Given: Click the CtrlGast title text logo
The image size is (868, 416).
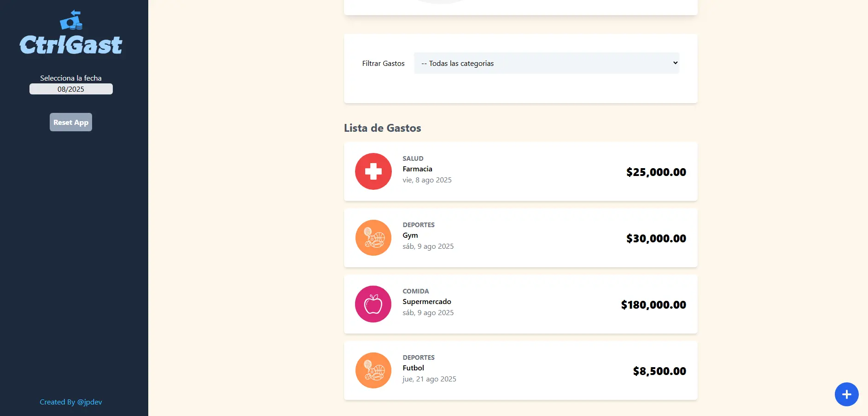Looking at the screenshot, I should point(71,45).
